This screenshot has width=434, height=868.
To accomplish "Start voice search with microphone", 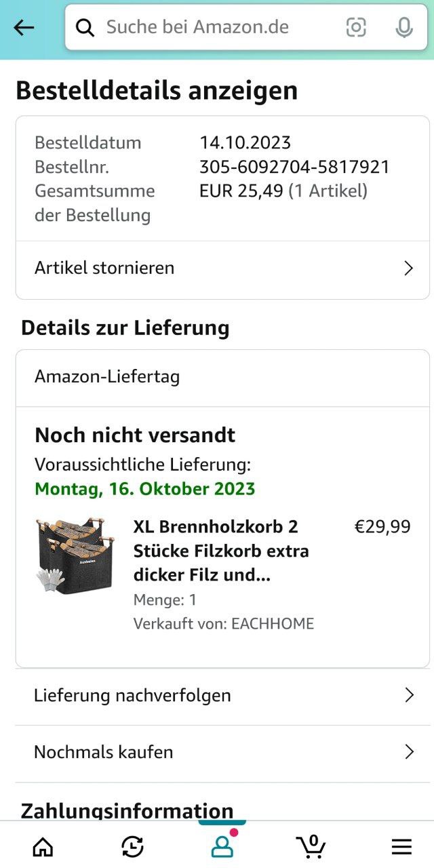I will pyautogui.click(x=404, y=27).
